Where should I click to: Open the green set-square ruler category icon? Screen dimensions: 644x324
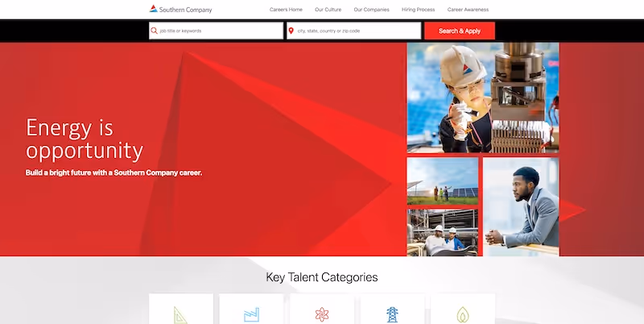pos(180,315)
